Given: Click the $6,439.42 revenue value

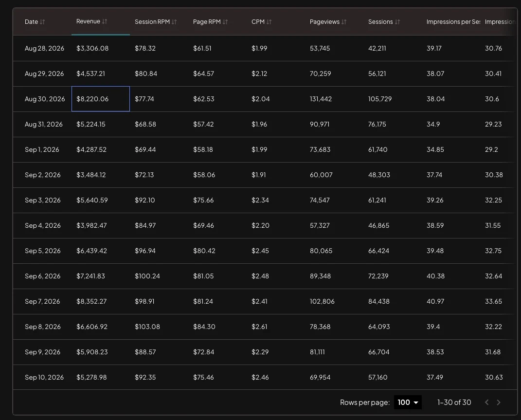Looking at the screenshot, I should (x=92, y=251).
